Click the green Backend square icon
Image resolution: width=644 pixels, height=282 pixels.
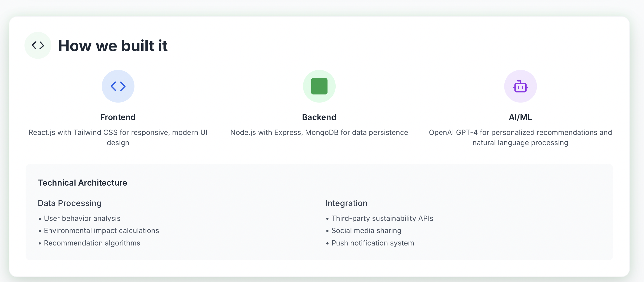point(319,86)
